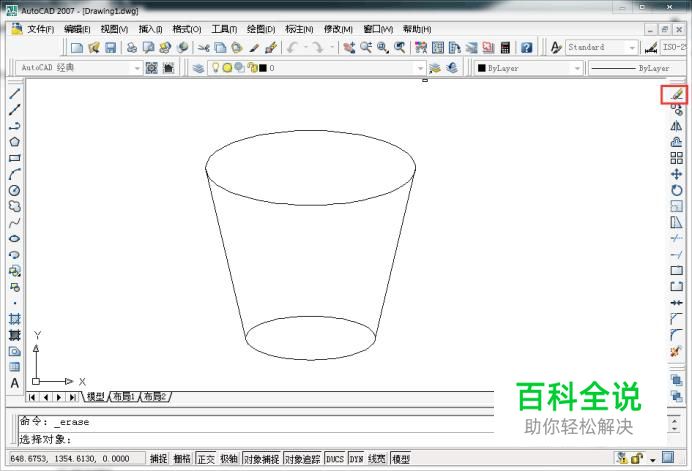This screenshot has height=471, width=692.
Task: Click the 选择对象 command line input
Action: pos(256,440)
